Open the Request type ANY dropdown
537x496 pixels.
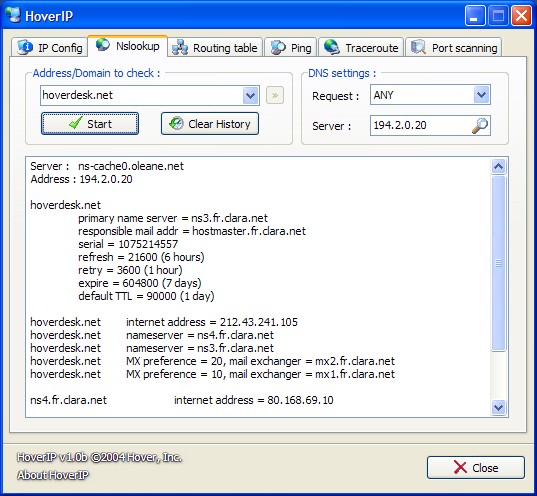(482, 95)
